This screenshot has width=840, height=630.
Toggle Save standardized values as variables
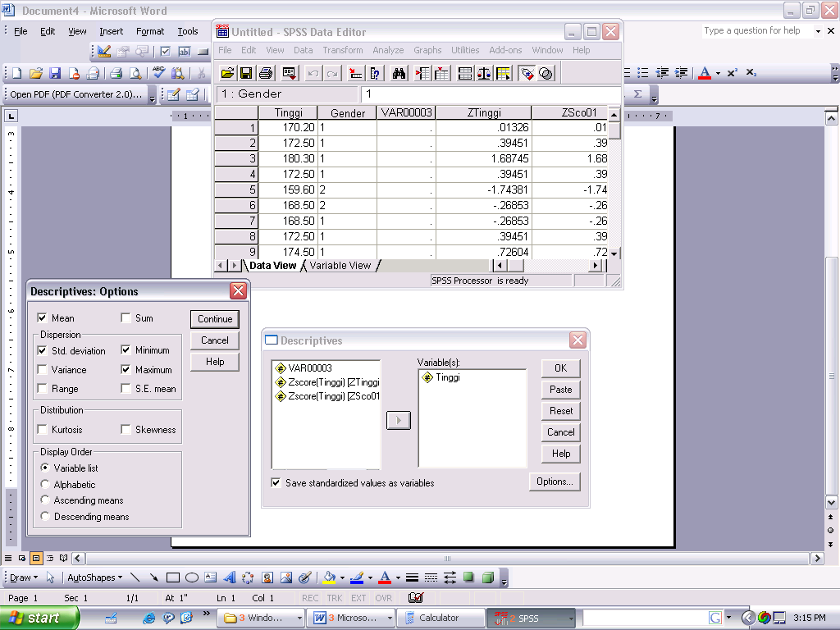point(276,482)
